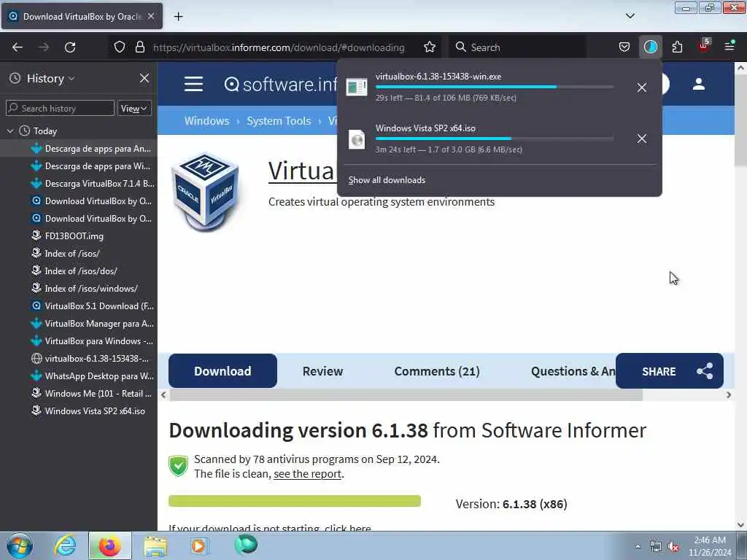Click the SHARE button

click(670, 371)
